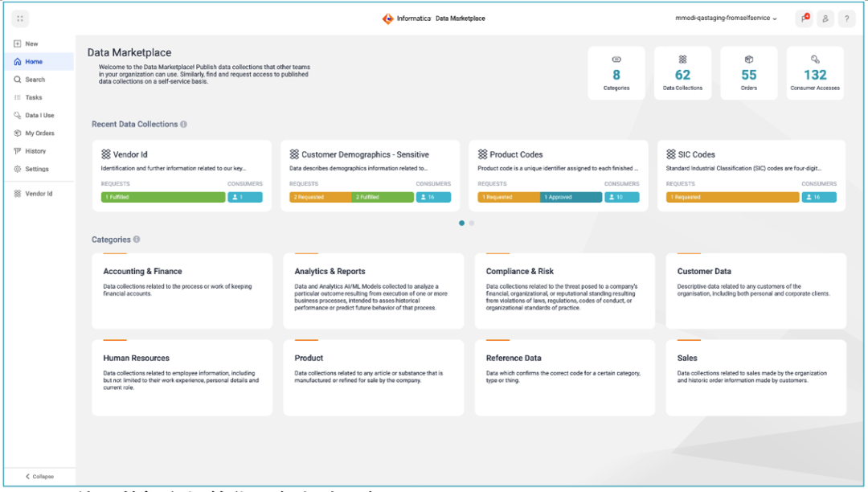
Task: Open Data I Use page
Action: (x=39, y=115)
